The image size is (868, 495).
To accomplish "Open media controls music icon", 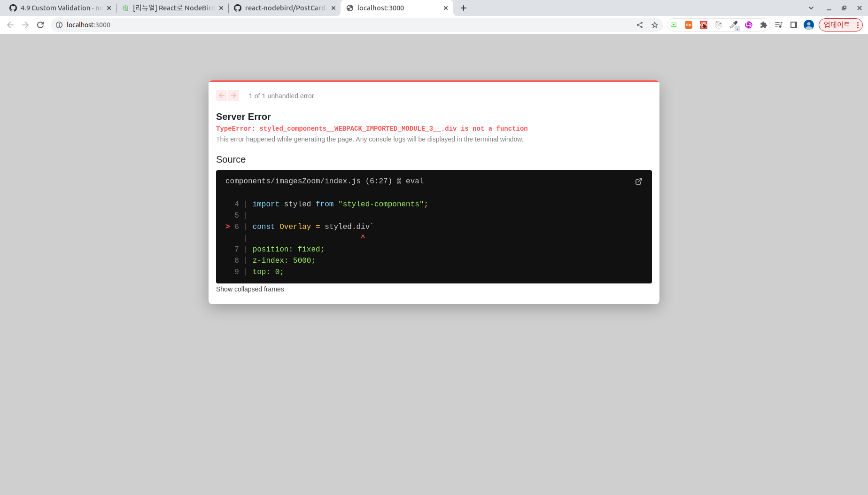I will 779,25.
